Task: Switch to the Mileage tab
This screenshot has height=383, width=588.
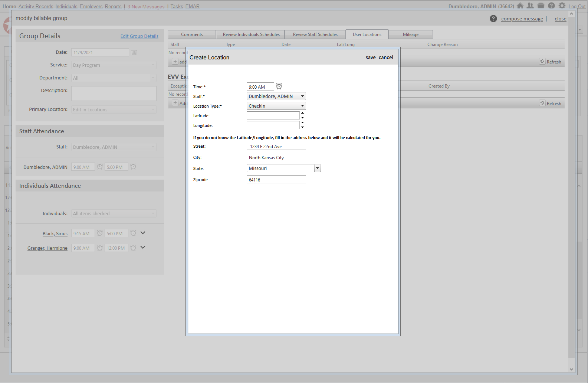Action: (x=411, y=35)
